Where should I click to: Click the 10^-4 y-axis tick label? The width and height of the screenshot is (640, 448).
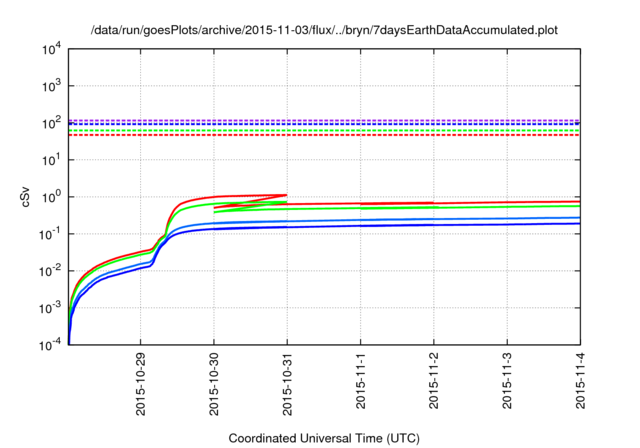[x=51, y=345]
